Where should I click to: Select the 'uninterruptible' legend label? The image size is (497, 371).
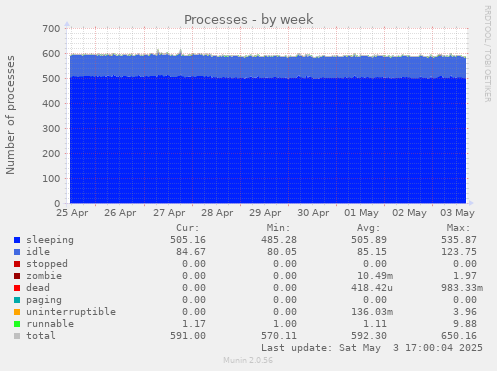coord(71,312)
